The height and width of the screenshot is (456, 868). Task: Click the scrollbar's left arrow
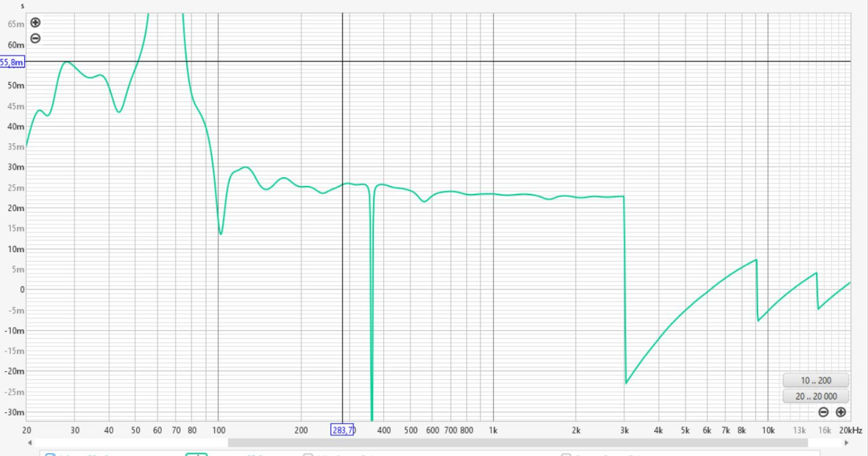click(29, 443)
